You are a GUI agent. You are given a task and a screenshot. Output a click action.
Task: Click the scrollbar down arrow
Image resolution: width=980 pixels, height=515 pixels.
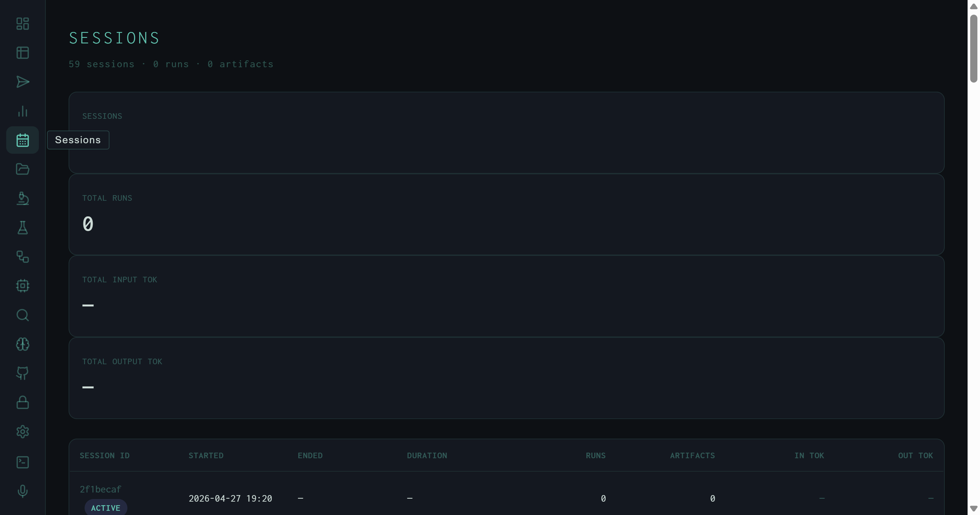click(x=973, y=508)
